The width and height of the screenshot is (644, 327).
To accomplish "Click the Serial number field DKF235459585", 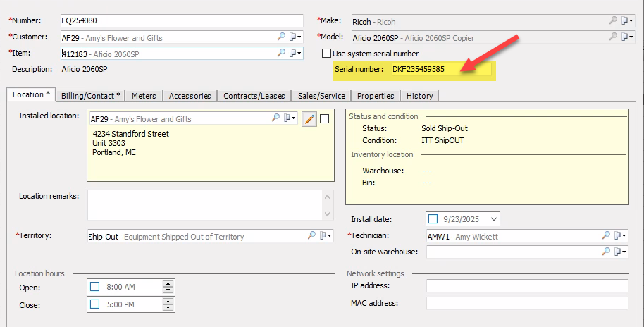I will pyautogui.click(x=442, y=69).
